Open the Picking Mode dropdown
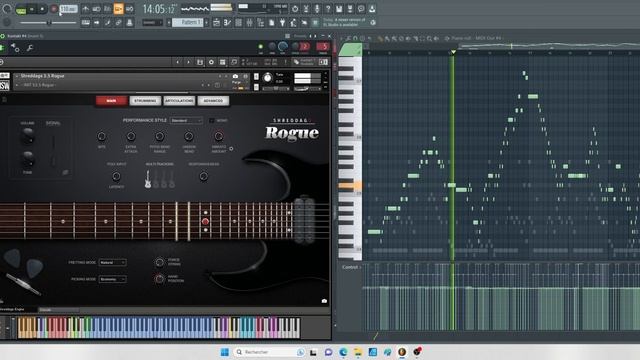 coord(112,279)
